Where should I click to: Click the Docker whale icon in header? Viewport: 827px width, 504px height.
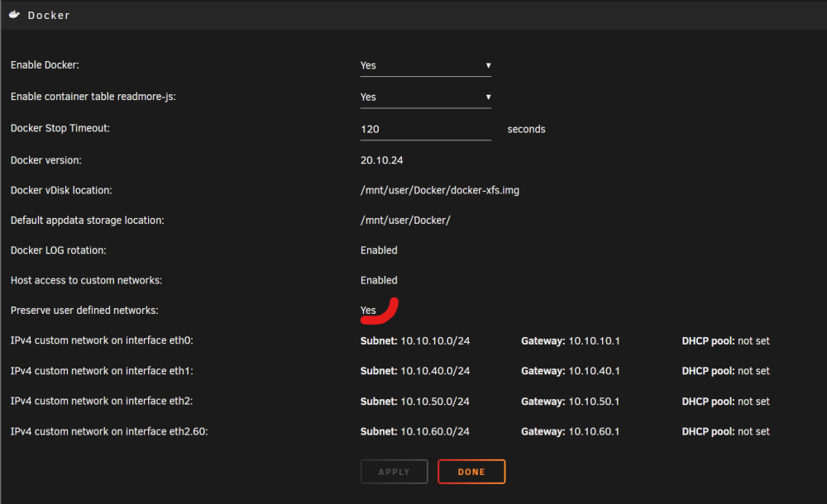[14, 15]
